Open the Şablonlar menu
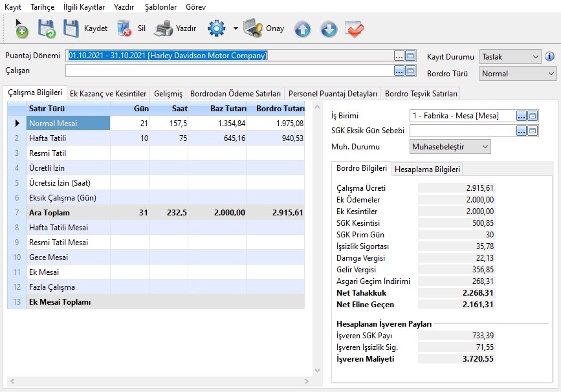 [x=159, y=7]
